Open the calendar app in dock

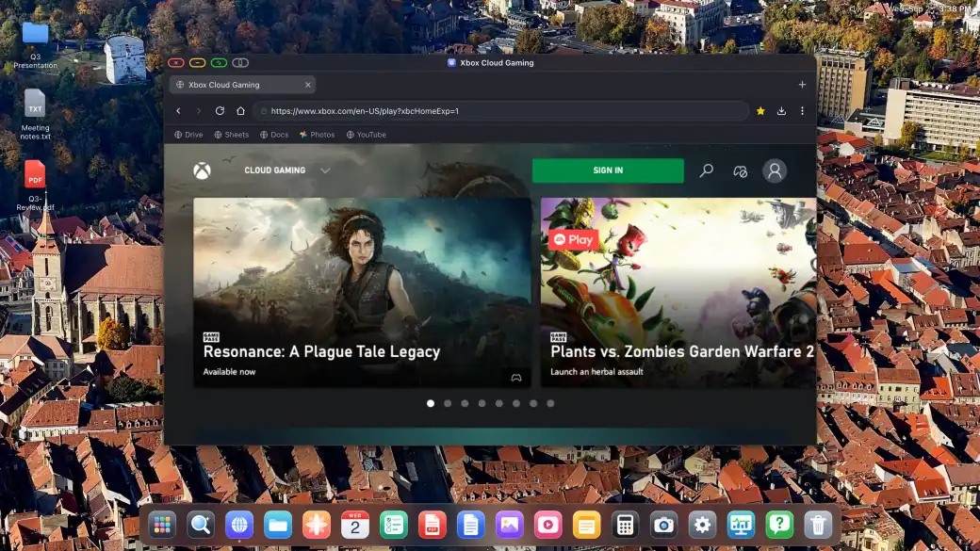click(355, 525)
